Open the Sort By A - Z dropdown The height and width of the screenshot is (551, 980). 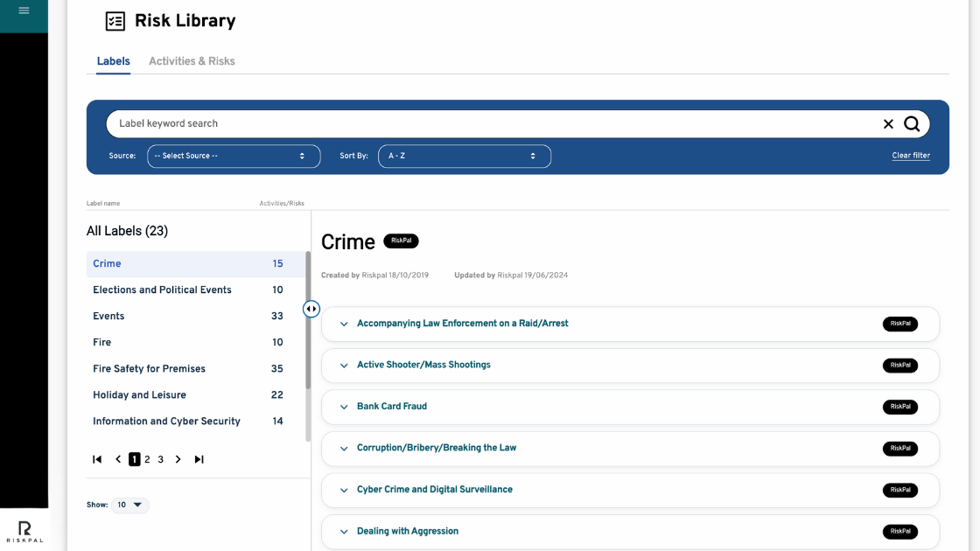[464, 156]
